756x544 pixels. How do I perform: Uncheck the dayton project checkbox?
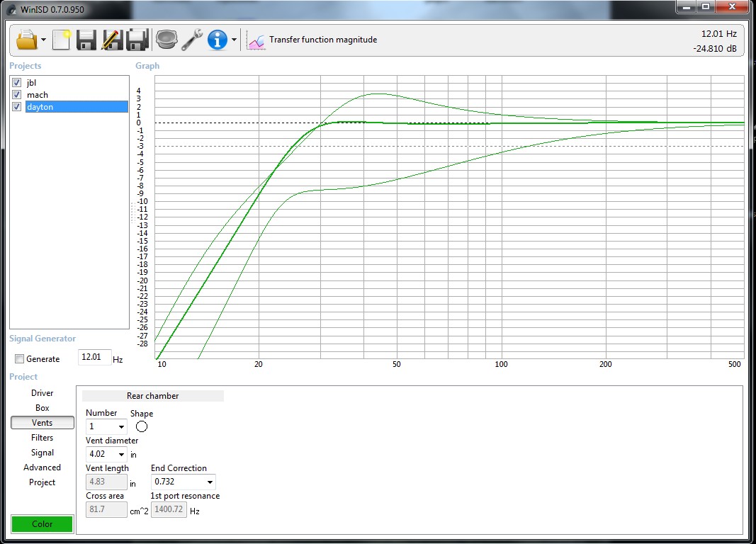[x=17, y=106]
